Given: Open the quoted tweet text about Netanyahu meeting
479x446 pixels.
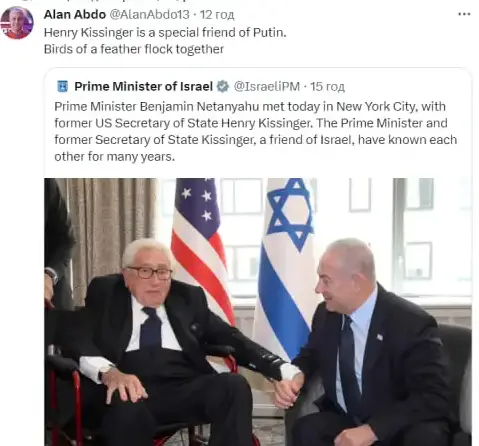Looking at the screenshot, I should click(x=255, y=131).
